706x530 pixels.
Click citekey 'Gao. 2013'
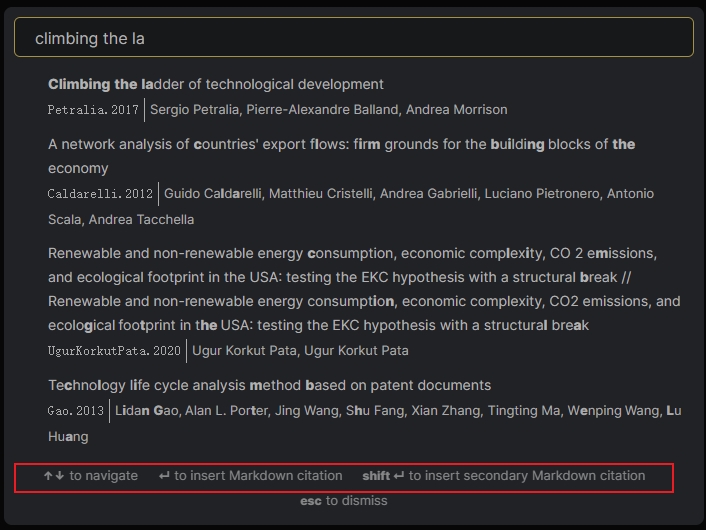(76, 411)
